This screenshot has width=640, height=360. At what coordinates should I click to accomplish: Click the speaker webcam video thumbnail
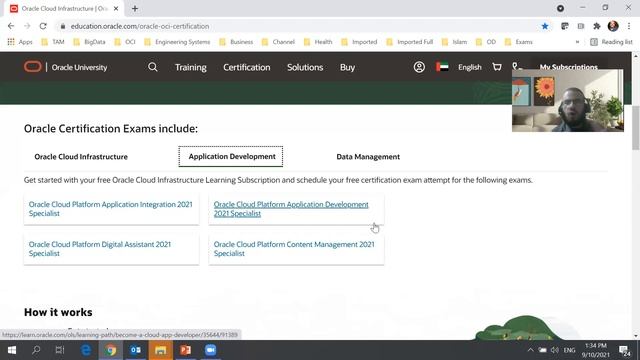(568, 100)
